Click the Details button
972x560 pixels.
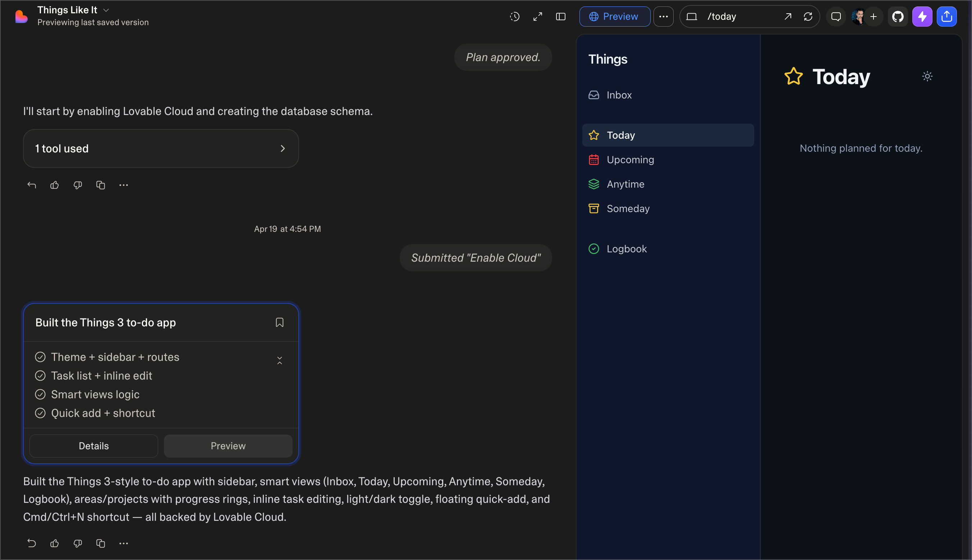(x=93, y=446)
